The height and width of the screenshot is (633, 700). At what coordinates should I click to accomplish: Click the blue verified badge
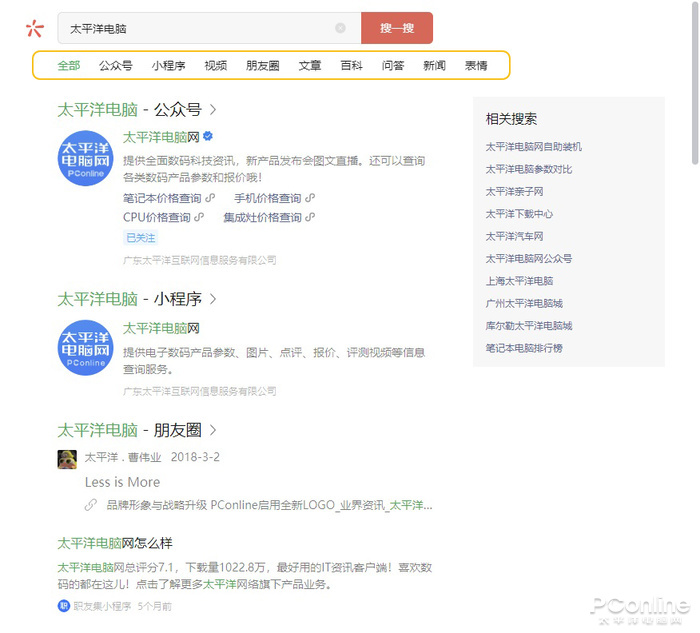coord(208,136)
